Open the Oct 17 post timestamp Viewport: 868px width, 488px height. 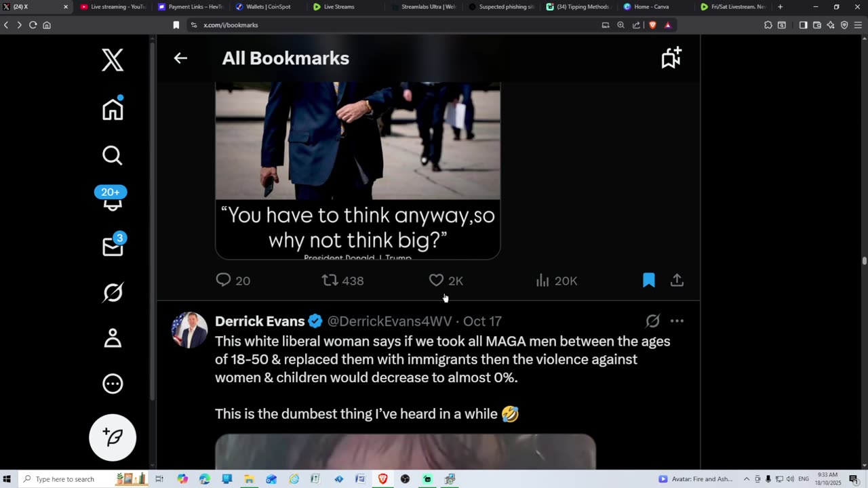[482, 321]
